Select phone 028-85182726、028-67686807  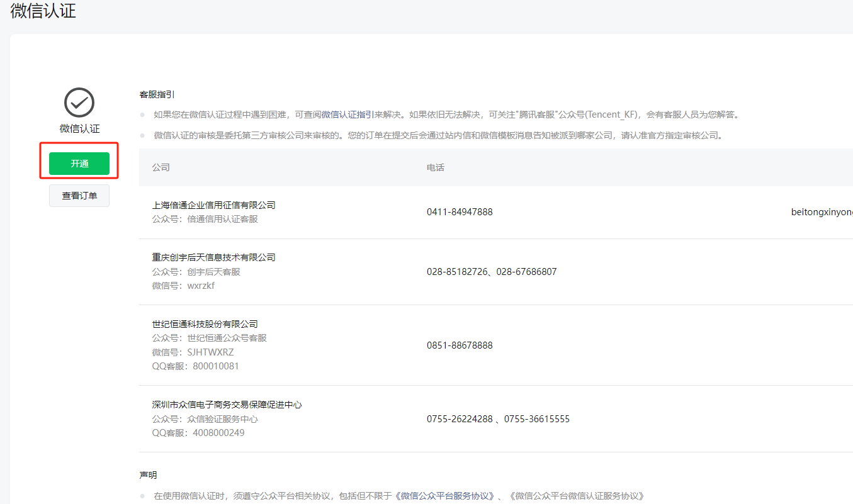tap(492, 272)
